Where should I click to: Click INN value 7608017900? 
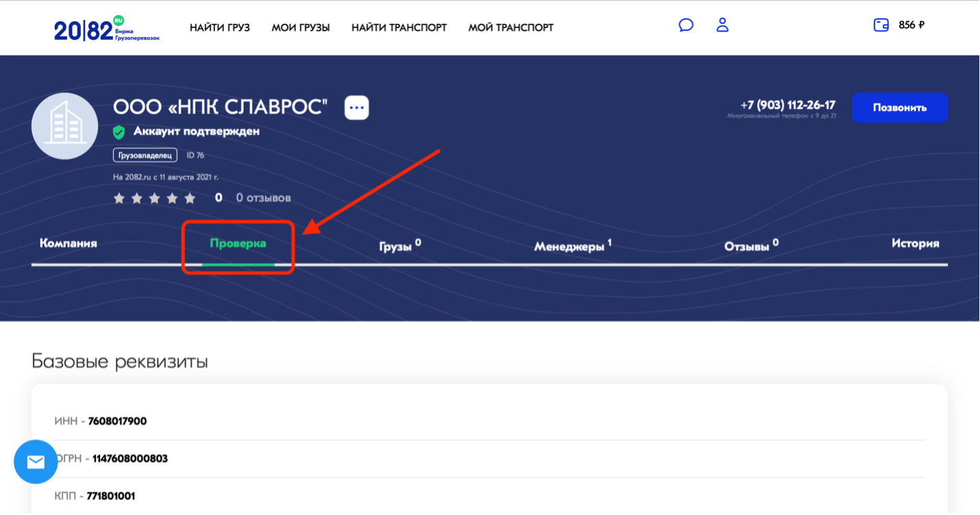(117, 421)
